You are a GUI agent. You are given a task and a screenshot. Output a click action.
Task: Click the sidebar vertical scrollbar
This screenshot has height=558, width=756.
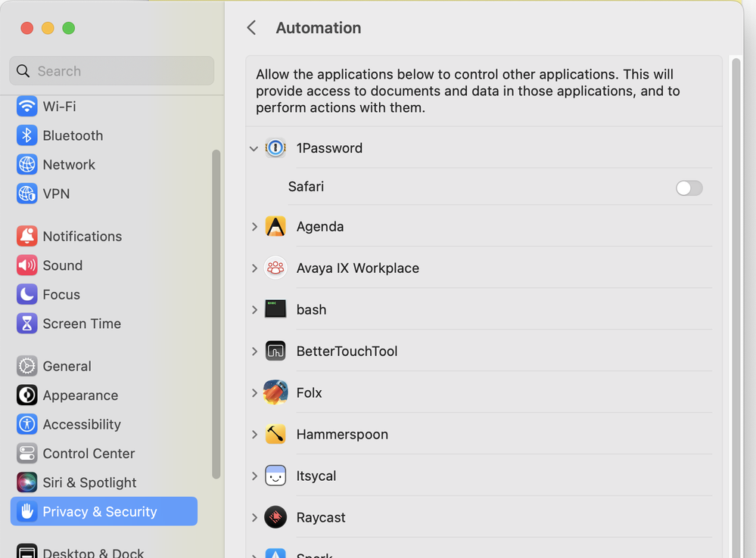point(216,314)
